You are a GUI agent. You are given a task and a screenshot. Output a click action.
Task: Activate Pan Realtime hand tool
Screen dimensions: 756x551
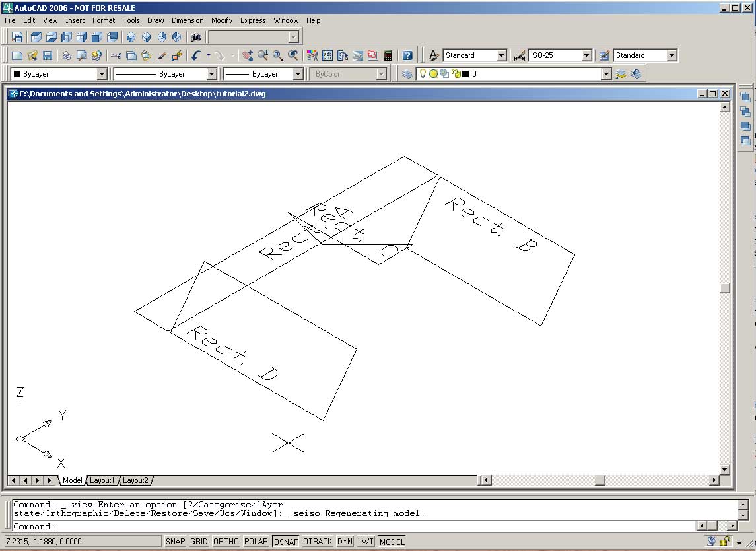pyautogui.click(x=248, y=55)
